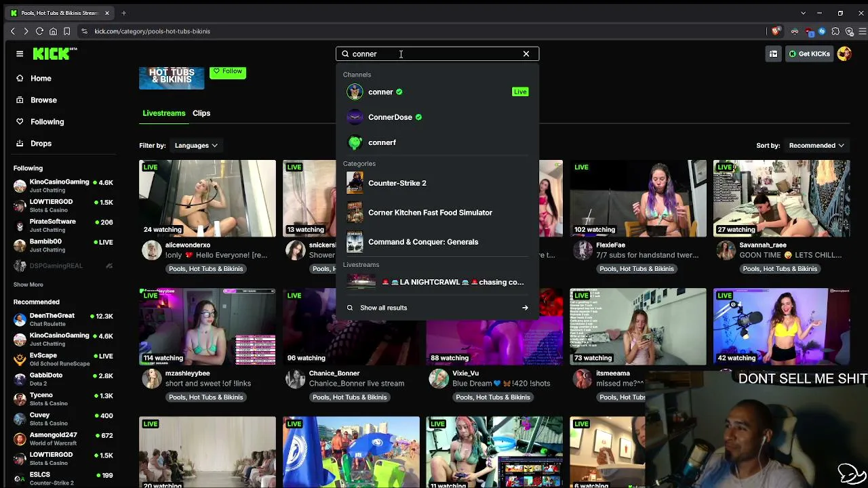Open Savannah_raee's stream thumbnail
The width and height of the screenshot is (868, 488).
coord(781,199)
